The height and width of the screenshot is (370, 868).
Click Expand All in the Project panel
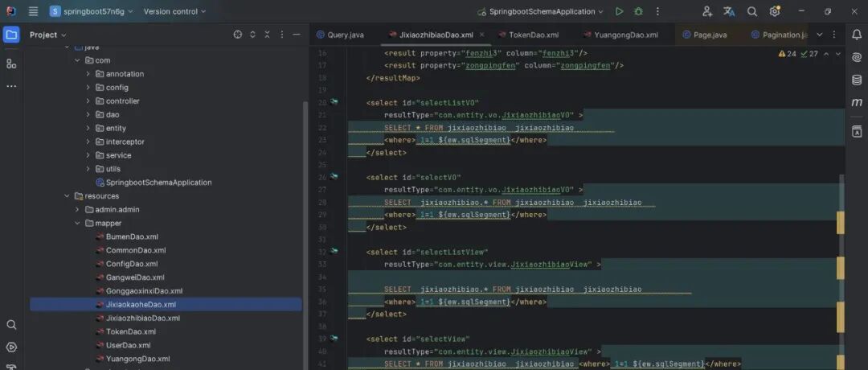pos(252,35)
